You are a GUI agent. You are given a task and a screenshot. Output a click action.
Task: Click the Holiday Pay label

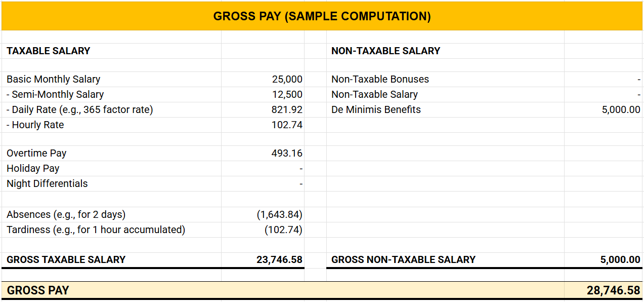coord(33,168)
